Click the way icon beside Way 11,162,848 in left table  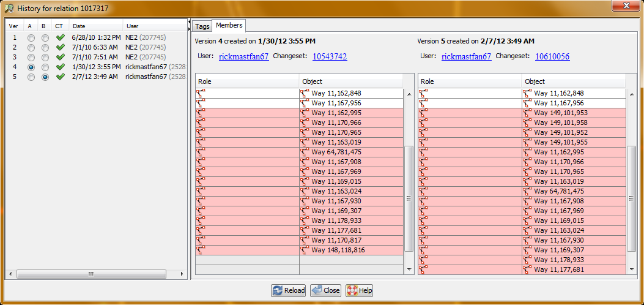click(x=305, y=93)
